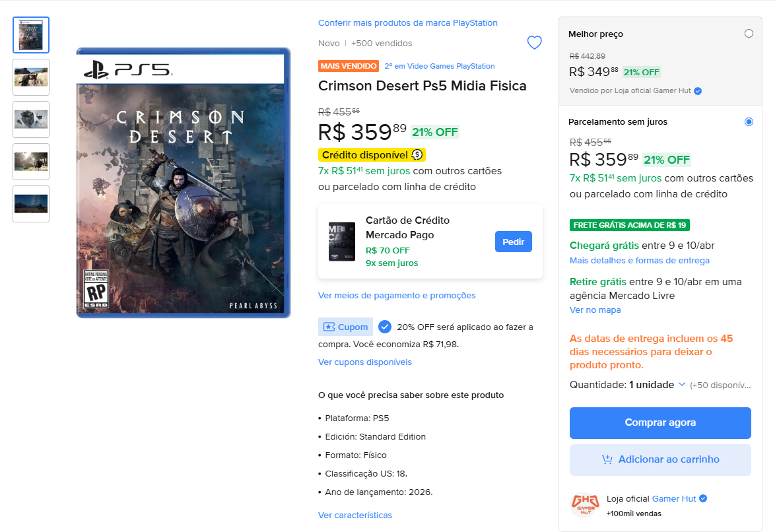Click Adicionar ao carrinho button
The image size is (777, 532).
tap(660, 459)
